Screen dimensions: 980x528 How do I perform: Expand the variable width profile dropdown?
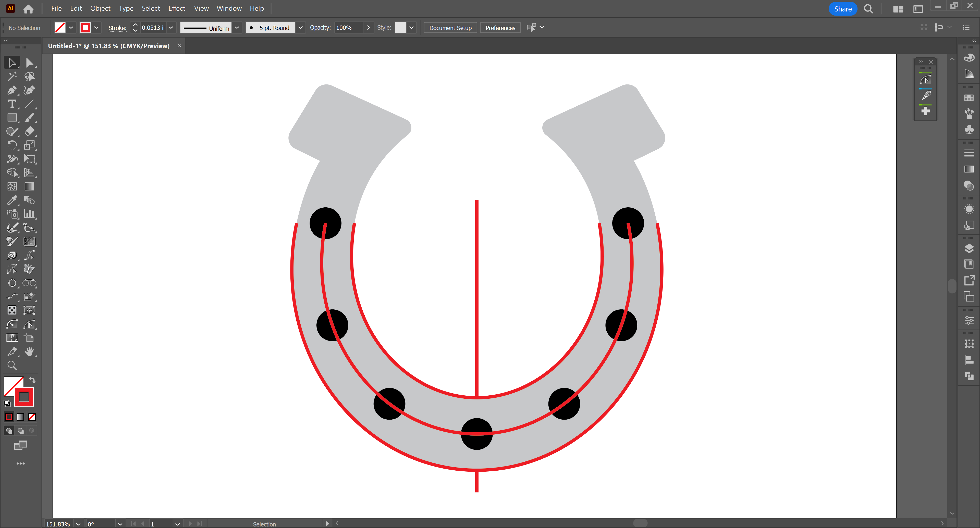click(x=237, y=27)
